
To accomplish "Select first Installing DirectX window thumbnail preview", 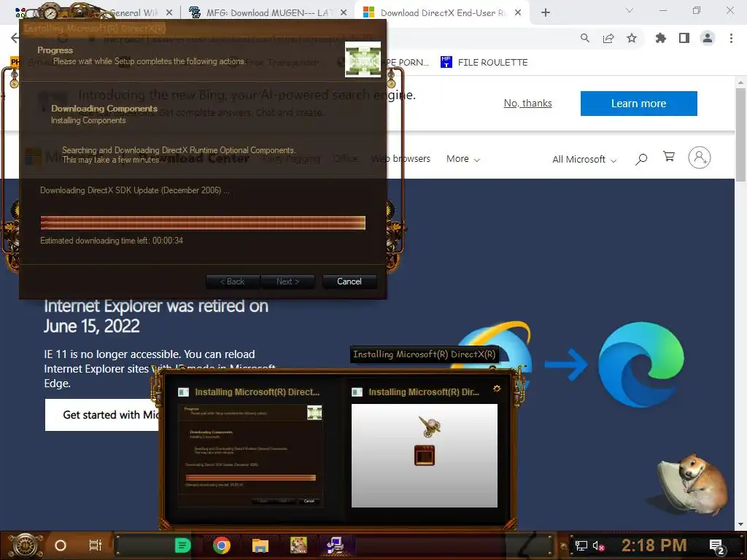I will click(250, 455).
